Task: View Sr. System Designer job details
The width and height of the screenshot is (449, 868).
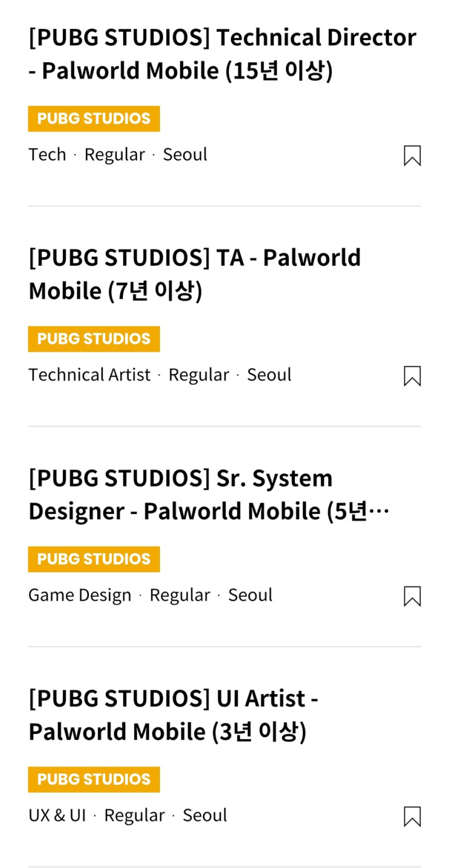Action: click(x=208, y=495)
